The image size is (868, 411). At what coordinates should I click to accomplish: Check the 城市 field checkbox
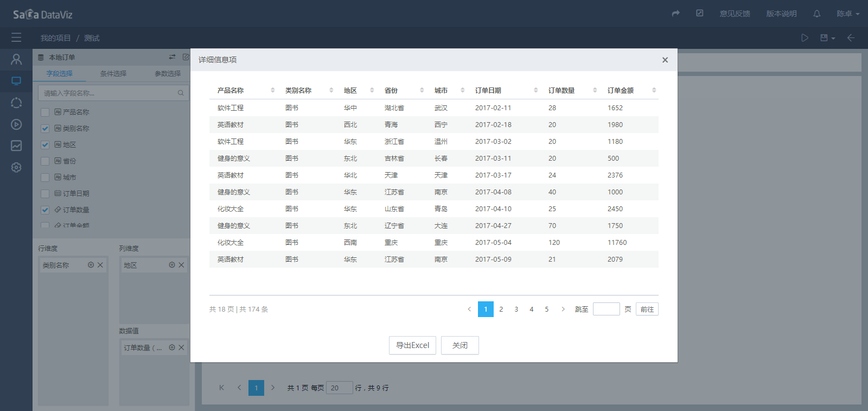pos(45,178)
